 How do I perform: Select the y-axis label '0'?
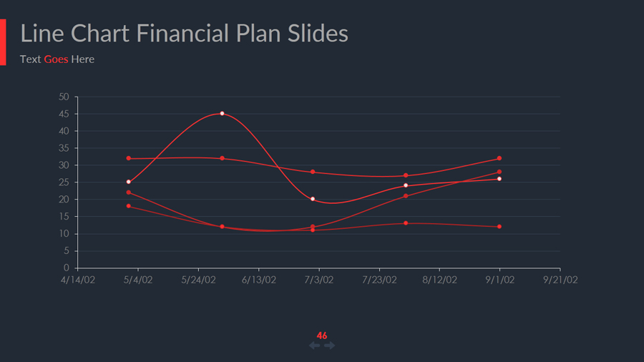click(x=67, y=268)
